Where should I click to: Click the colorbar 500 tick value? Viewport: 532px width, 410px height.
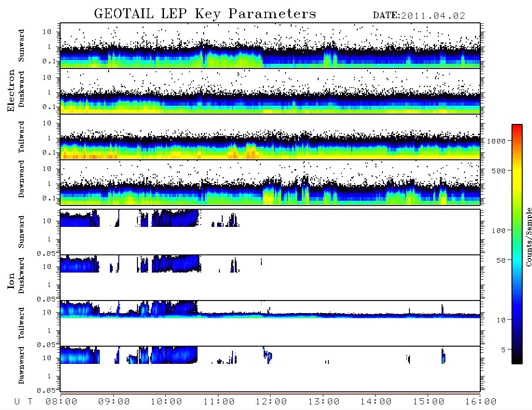[x=499, y=171]
